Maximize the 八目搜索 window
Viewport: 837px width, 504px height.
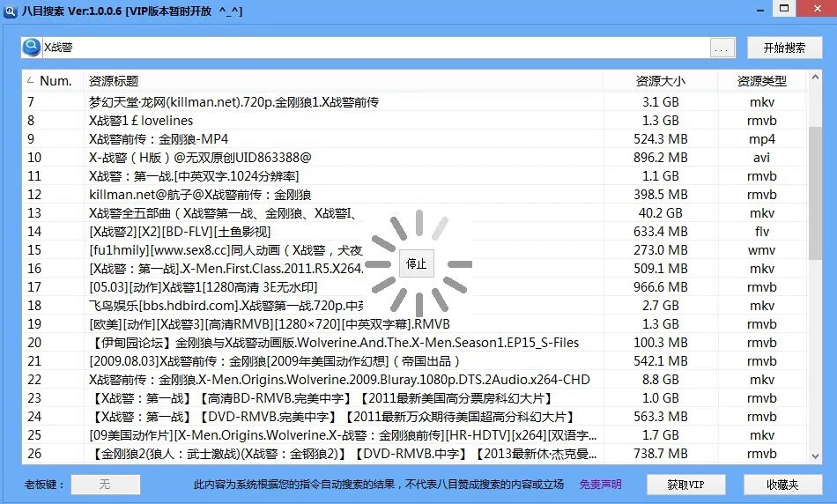point(784,9)
